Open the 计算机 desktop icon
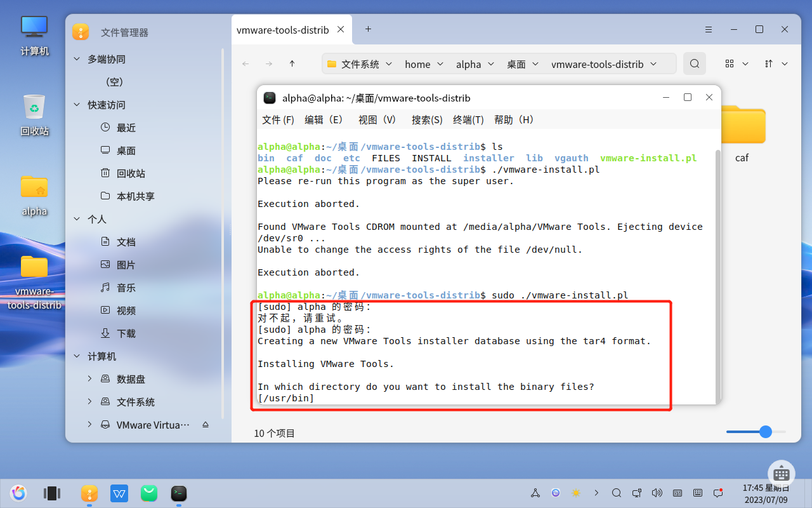This screenshot has width=812, height=508. 34,35
